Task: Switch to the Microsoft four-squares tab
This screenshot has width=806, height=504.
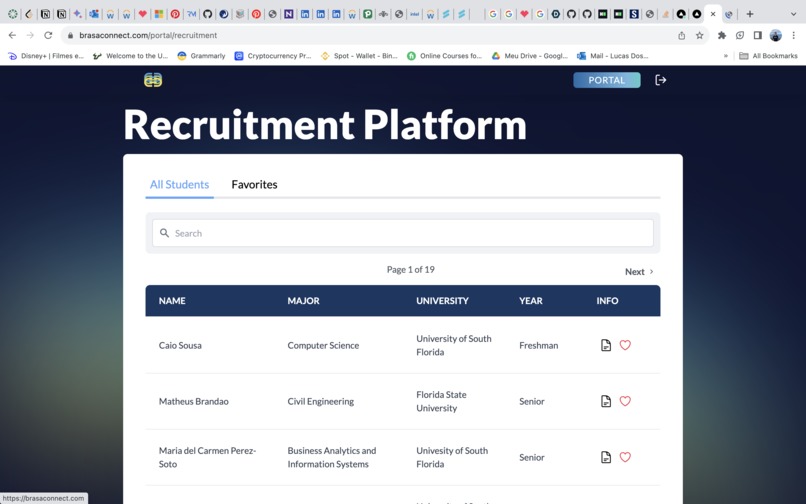Action: point(159,14)
